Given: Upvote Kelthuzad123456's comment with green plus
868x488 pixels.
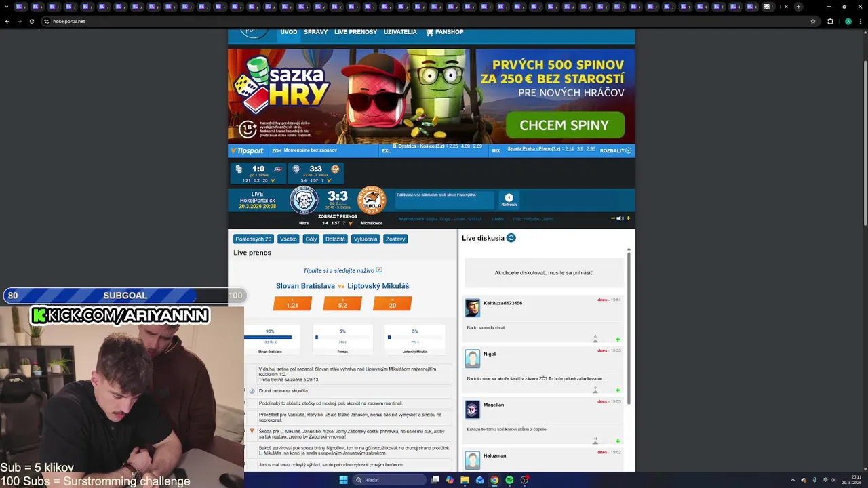Looking at the screenshot, I should coord(618,340).
